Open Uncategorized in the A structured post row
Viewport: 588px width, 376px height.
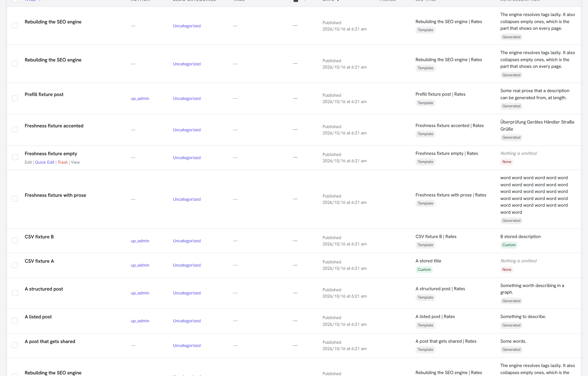point(187,293)
